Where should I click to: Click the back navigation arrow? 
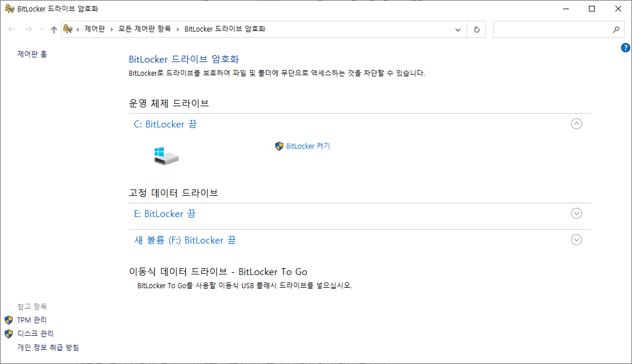(x=11, y=29)
